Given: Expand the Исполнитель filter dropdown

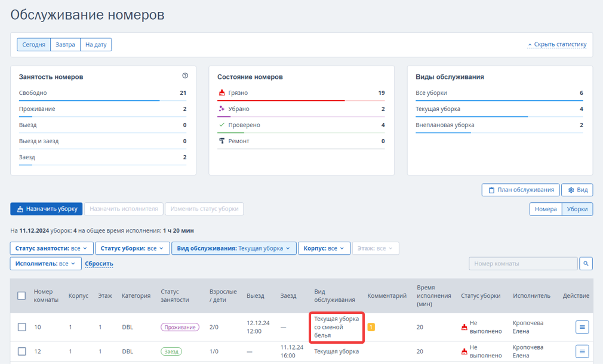Looking at the screenshot, I should click(46, 264).
